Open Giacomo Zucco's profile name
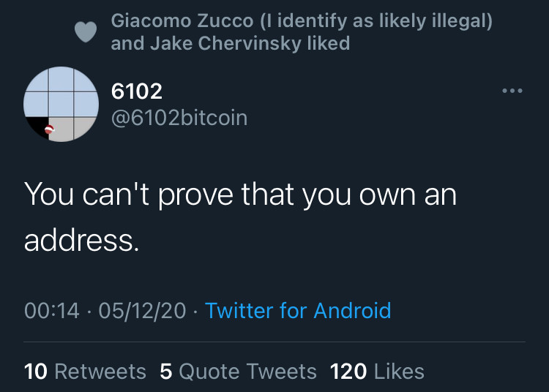Image resolution: width=549 pixels, height=392 pixels. coord(182,20)
